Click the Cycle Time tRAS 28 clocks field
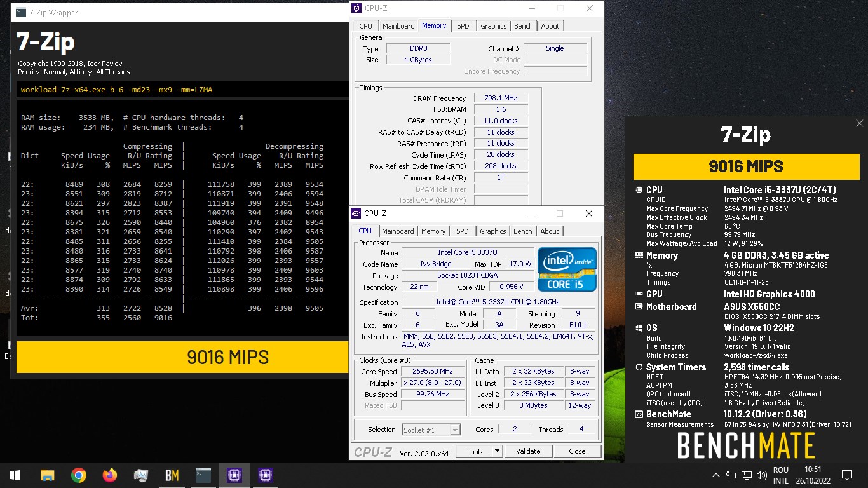 coord(501,154)
